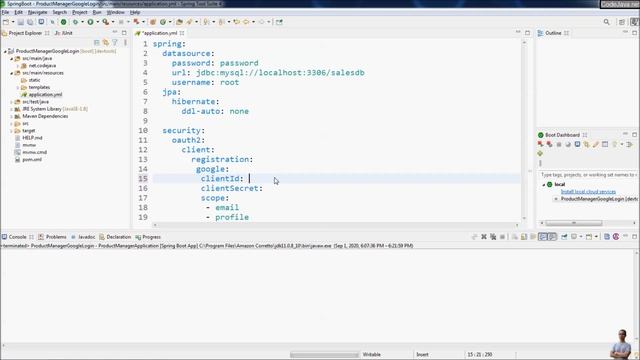
Task: Click the Open Console icon in Boot Dashboard
Action: 577,144
